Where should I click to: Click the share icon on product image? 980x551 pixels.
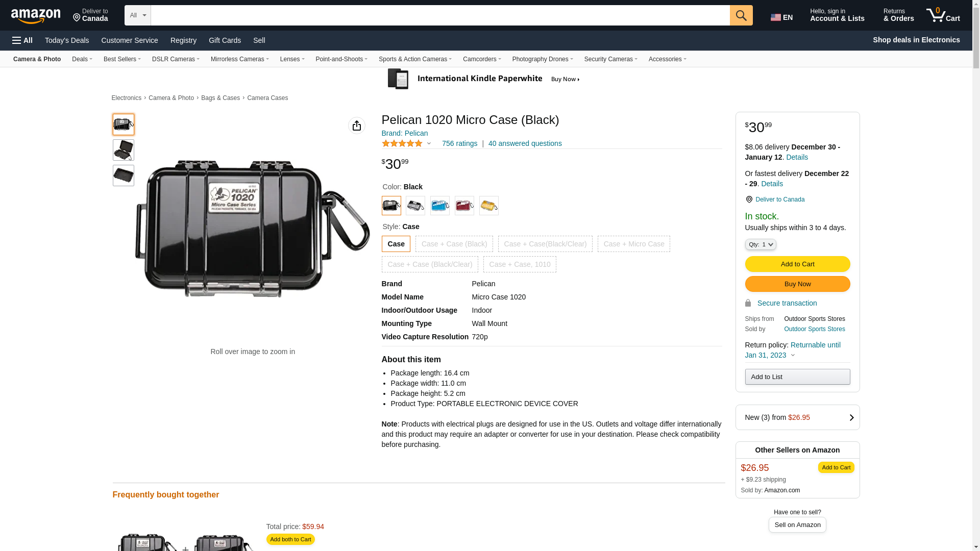coord(356,126)
